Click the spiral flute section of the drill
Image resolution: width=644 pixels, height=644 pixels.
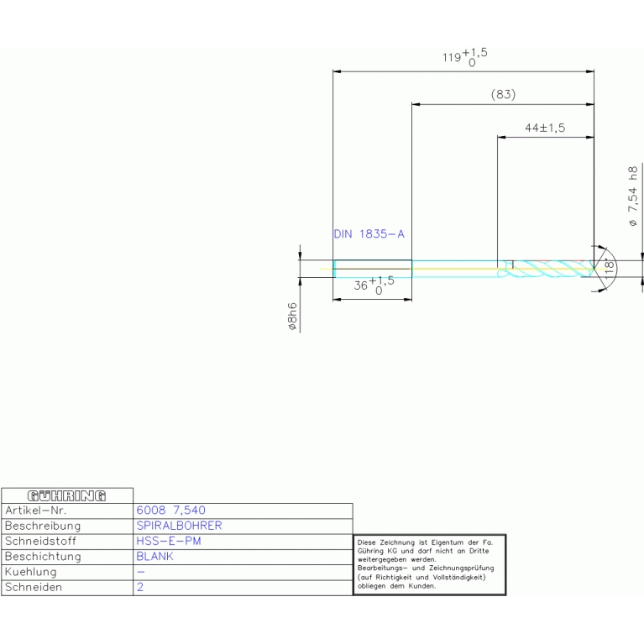(x=550, y=268)
